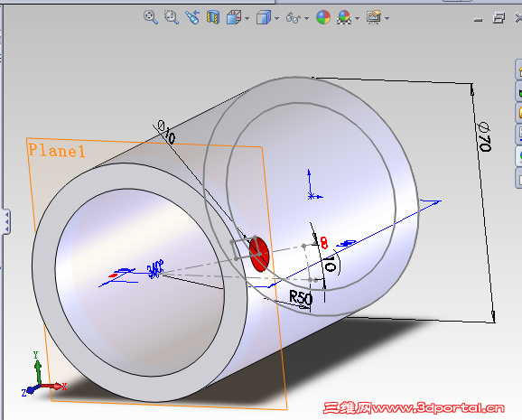Open the Apply Scene dropdown arrow
The height and width of the screenshot is (420, 522).
[358, 18]
